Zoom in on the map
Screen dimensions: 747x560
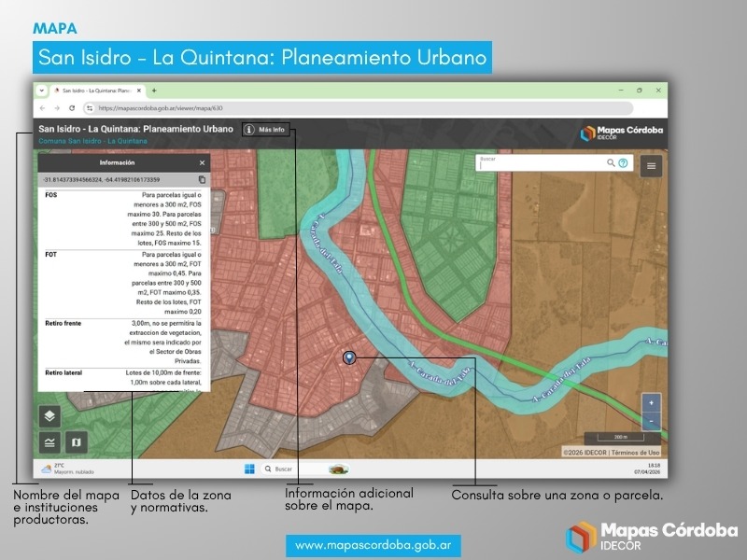click(651, 403)
